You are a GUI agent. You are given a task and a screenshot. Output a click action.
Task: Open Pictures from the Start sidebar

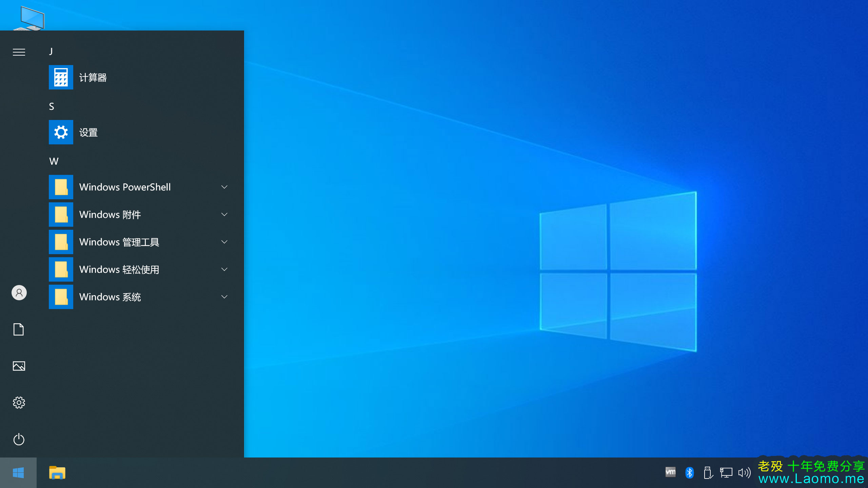tap(19, 366)
